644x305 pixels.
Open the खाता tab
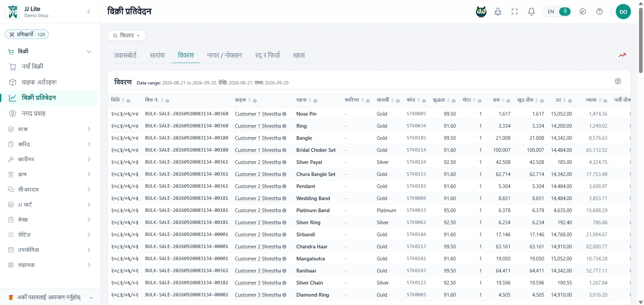point(299,55)
